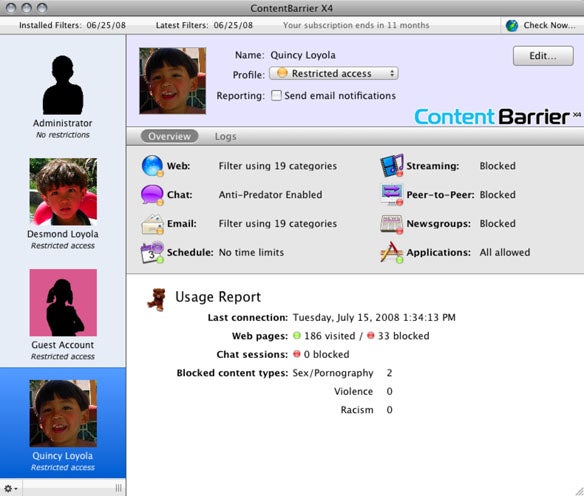This screenshot has height=496, width=584.
Task: Click the globe icon beside Check Now
Action: (x=512, y=25)
